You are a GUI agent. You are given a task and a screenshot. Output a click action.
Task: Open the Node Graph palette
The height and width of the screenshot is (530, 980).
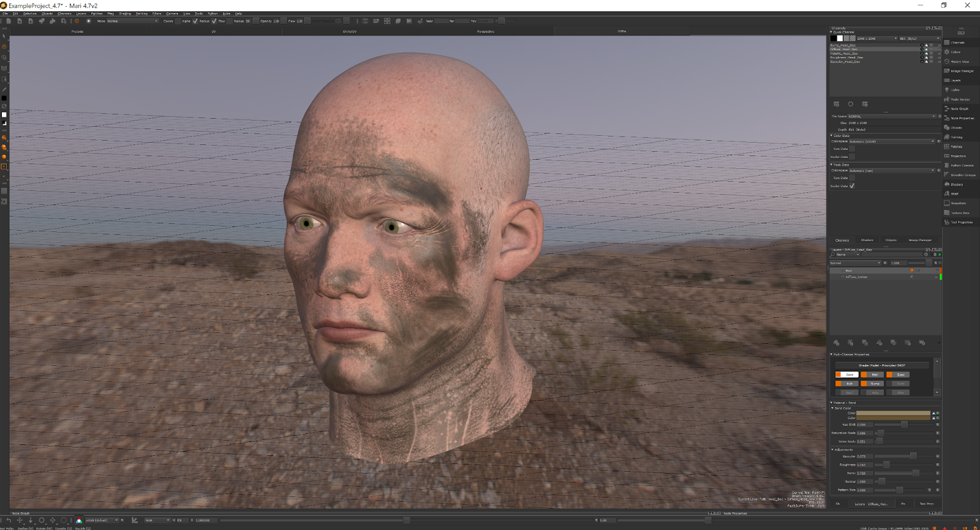pos(959,109)
